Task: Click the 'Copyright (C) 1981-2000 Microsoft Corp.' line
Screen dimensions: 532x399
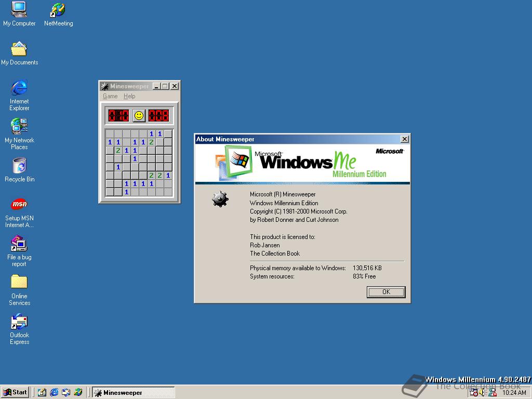Action: 299,211
